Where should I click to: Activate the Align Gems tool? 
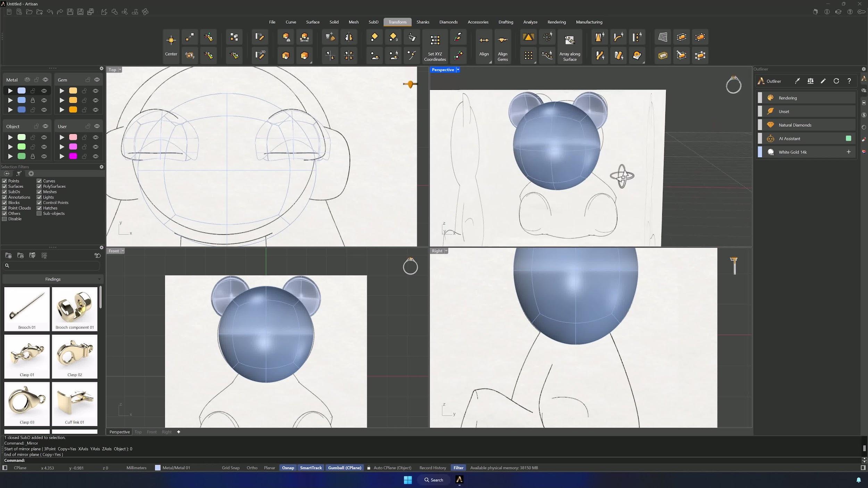(x=502, y=46)
